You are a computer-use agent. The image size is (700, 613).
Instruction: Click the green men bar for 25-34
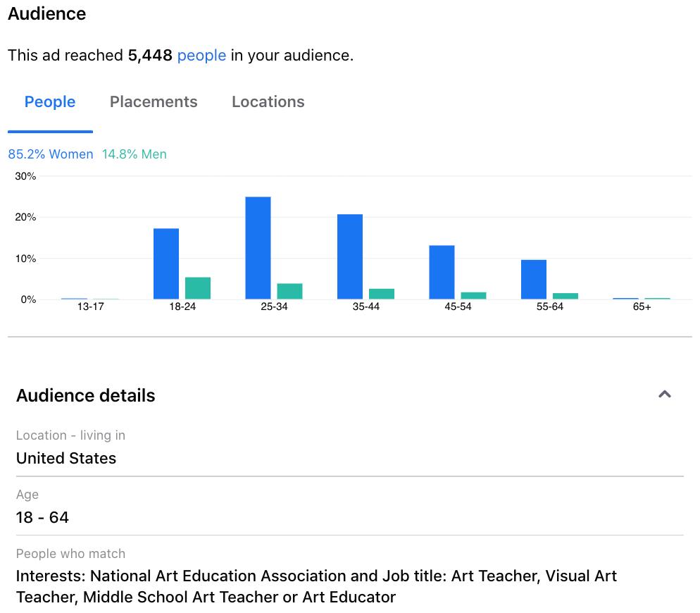(289, 292)
